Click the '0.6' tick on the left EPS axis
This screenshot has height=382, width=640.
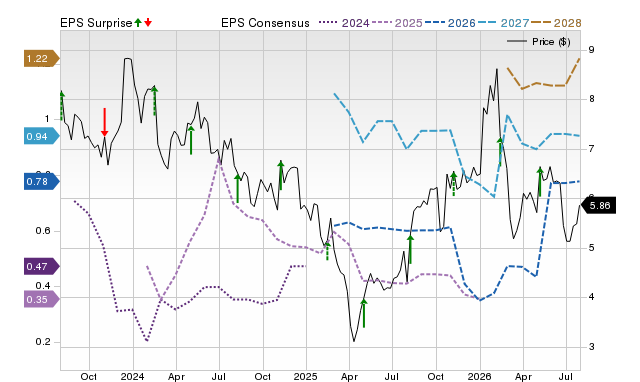click(x=43, y=231)
